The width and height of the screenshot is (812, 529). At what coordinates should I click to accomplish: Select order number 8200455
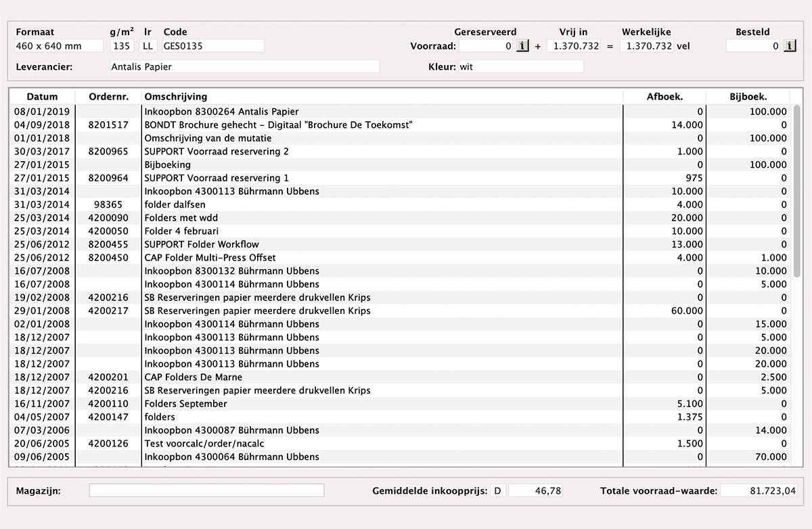point(108,244)
